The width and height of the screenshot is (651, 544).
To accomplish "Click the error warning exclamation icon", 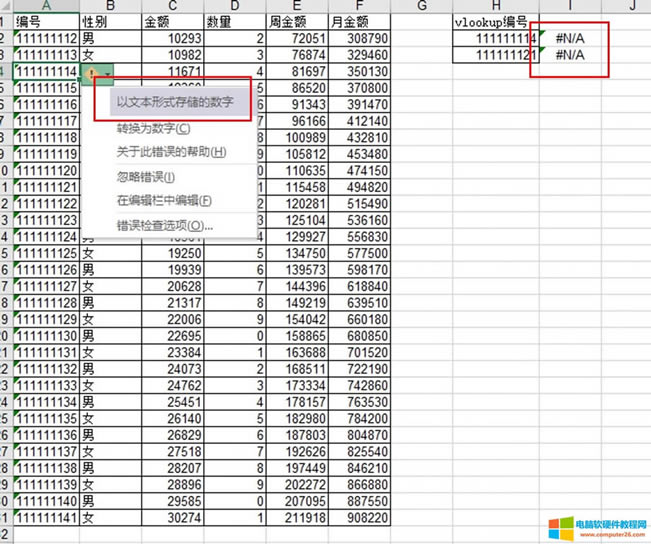I will (92, 73).
